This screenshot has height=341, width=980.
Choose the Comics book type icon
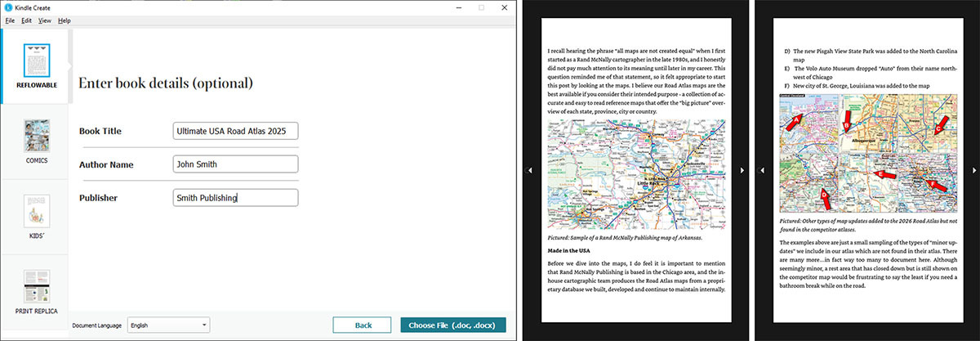(37, 135)
